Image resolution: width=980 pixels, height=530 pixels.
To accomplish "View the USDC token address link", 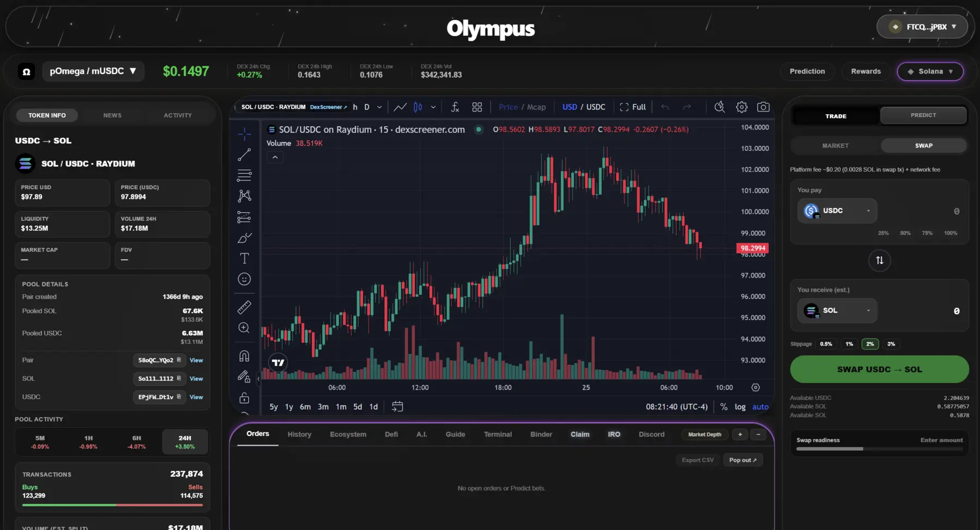I will [x=196, y=397].
